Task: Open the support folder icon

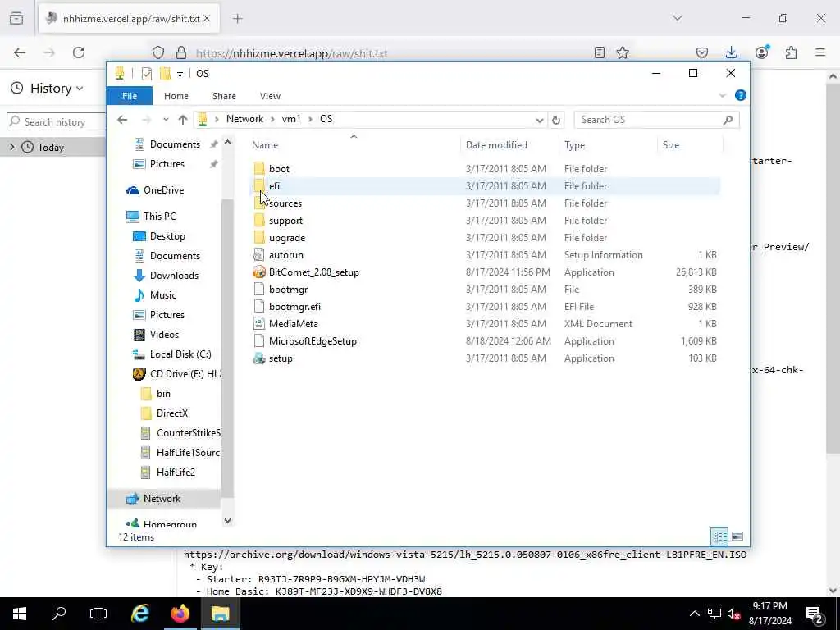Action: click(x=259, y=220)
